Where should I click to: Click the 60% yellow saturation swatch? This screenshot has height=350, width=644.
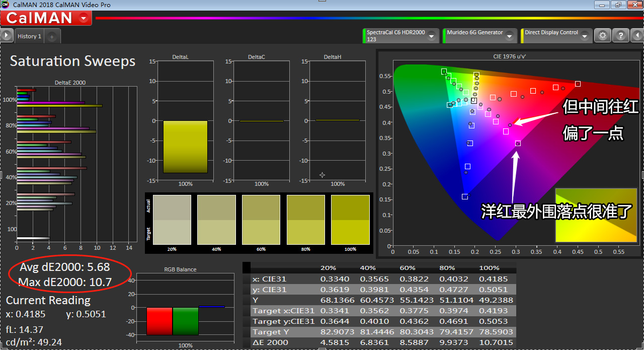tap(261, 220)
